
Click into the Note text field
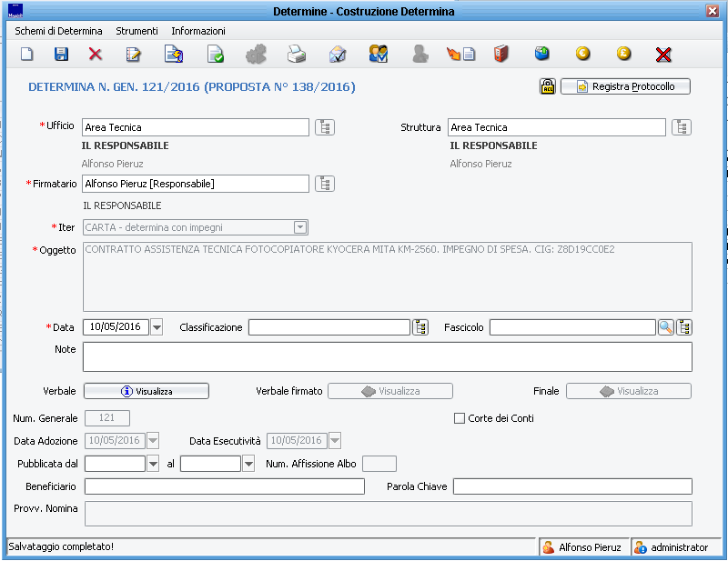pyautogui.click(x=387, y=356)
